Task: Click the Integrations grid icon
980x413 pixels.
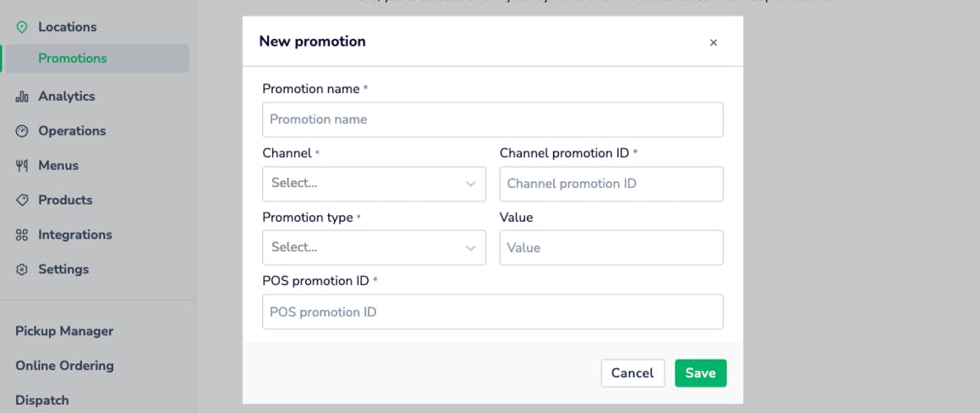Action: (22, 235)
